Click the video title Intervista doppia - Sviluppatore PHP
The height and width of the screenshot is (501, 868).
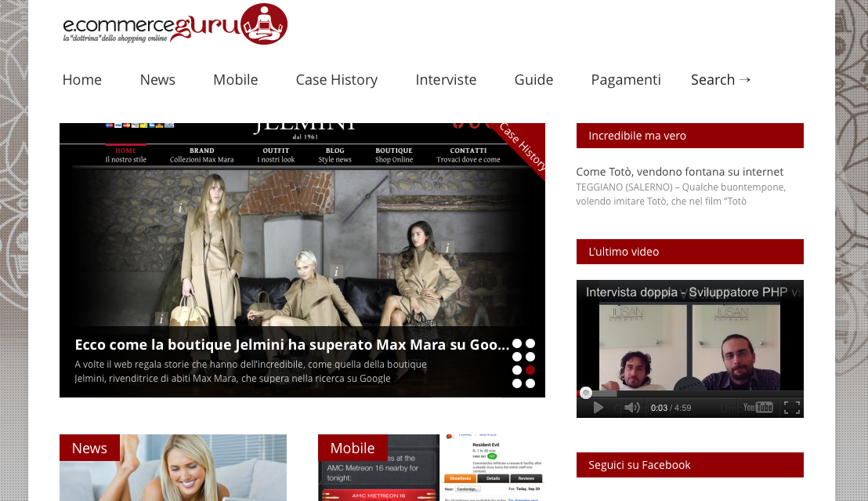coord(686,292)
